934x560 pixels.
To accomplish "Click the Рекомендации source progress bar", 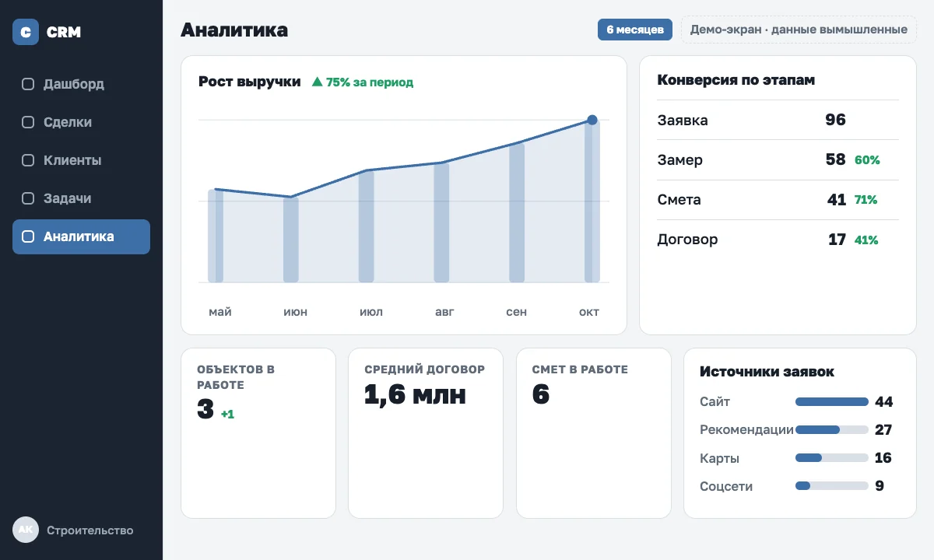I will coord(832,430).
